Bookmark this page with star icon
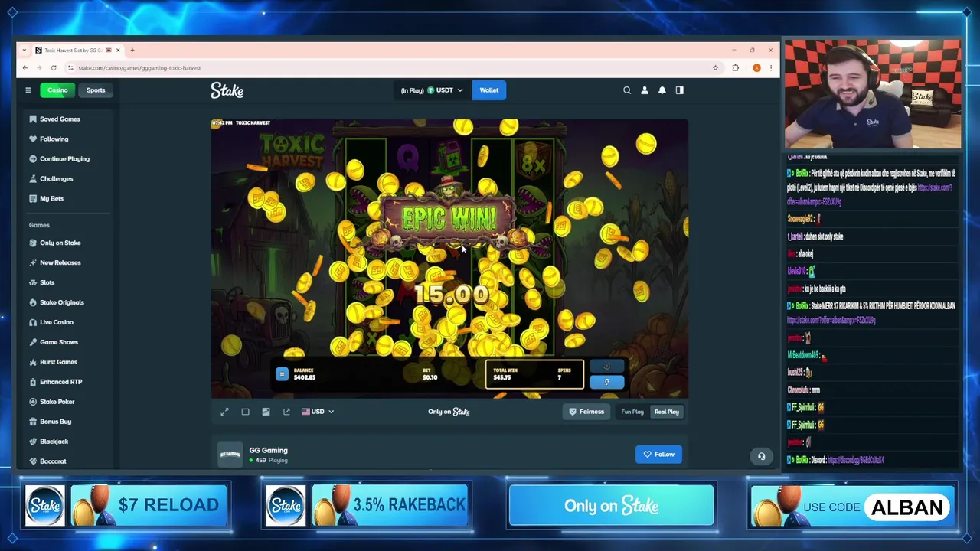This screenshot has width=980, height=551. coord(715,68)
